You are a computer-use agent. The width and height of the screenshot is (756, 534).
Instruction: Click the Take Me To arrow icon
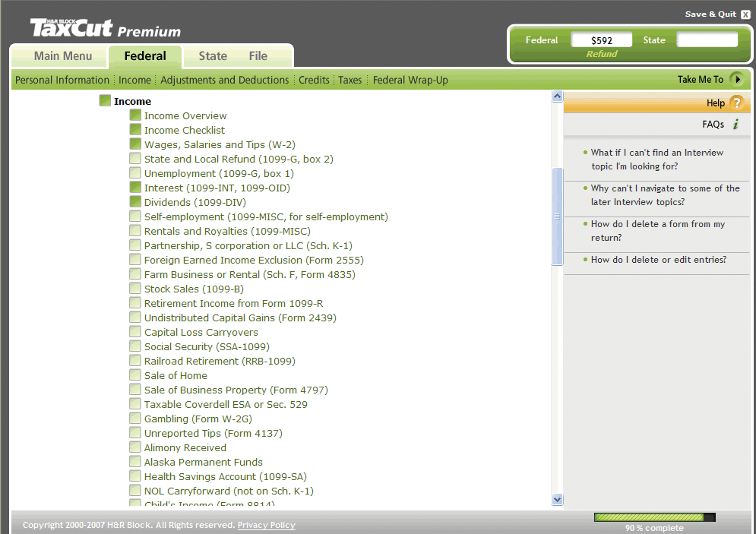coord(737,79)
